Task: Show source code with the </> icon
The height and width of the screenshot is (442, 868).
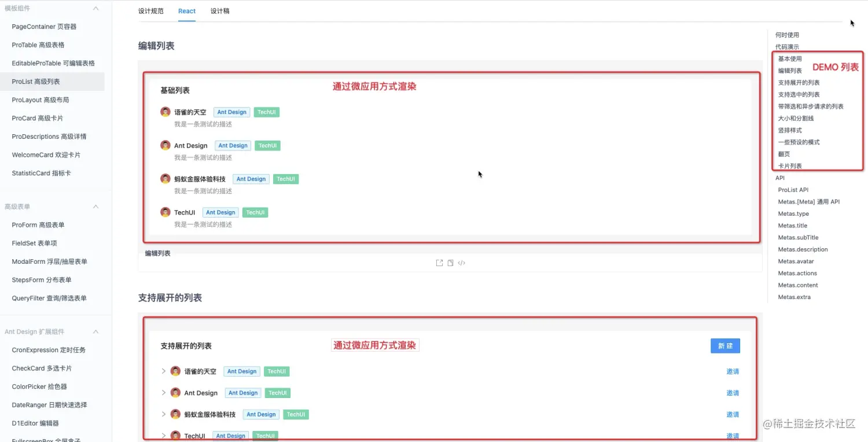Action: coord(461,263)
